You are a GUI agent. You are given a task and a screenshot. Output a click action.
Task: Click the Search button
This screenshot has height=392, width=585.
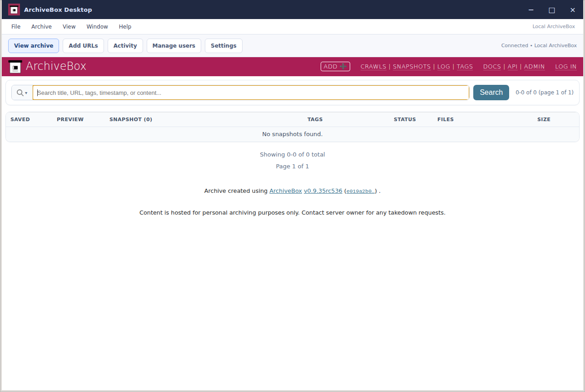click(491, 93)
